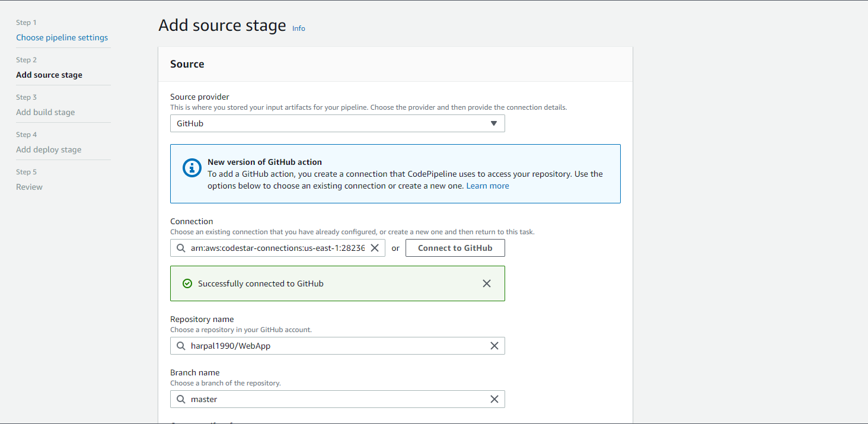The height and width of the screenshot is (424, 868).
Task: Click the harpal1990/WebApp repository field
Action: pyautogui.click(x=337, y=346)
